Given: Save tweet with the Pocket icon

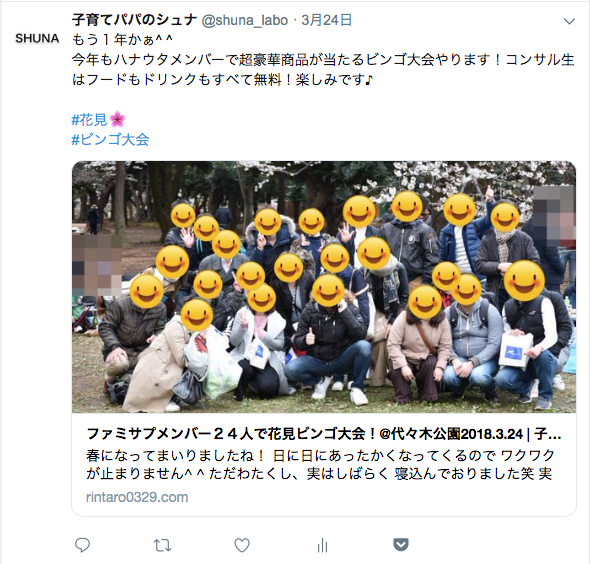Looking at the screenshot, I should (x=401, y=544).
